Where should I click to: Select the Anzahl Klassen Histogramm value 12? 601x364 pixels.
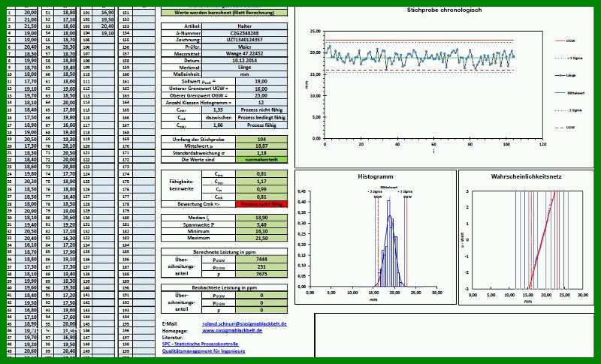(261, 103)
